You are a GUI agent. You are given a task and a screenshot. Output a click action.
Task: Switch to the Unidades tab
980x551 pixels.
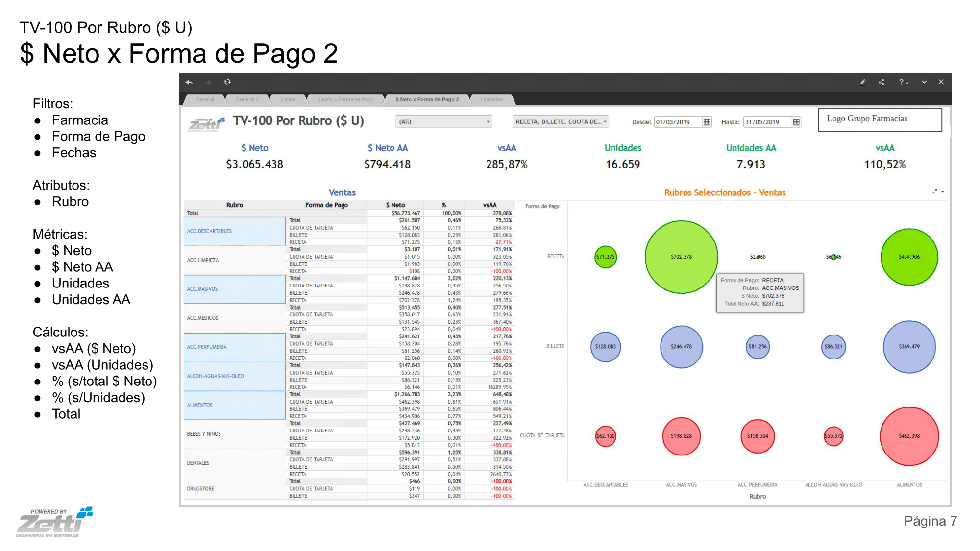pyautogui.click(x=491, y=99)
